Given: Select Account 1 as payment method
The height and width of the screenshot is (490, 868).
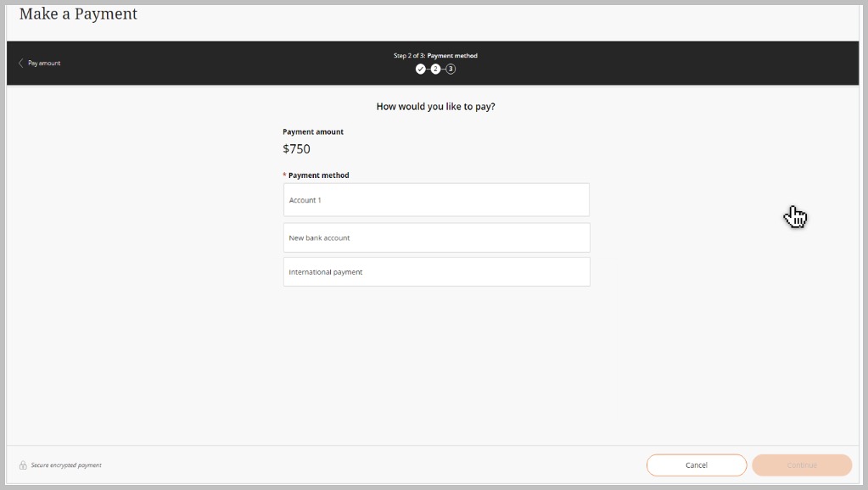Looking at the screenshot, I should pyautogui.click(x=436, y=200).
